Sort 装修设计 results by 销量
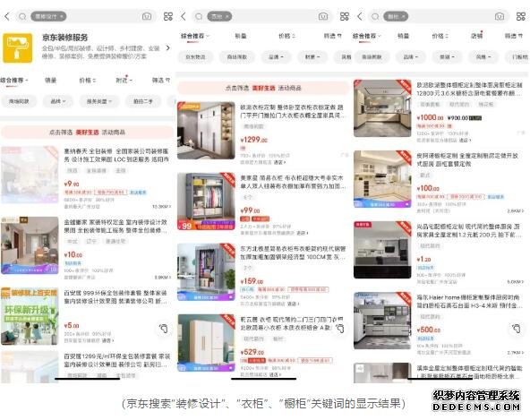 pyautogui.click(x=50, y=80)
